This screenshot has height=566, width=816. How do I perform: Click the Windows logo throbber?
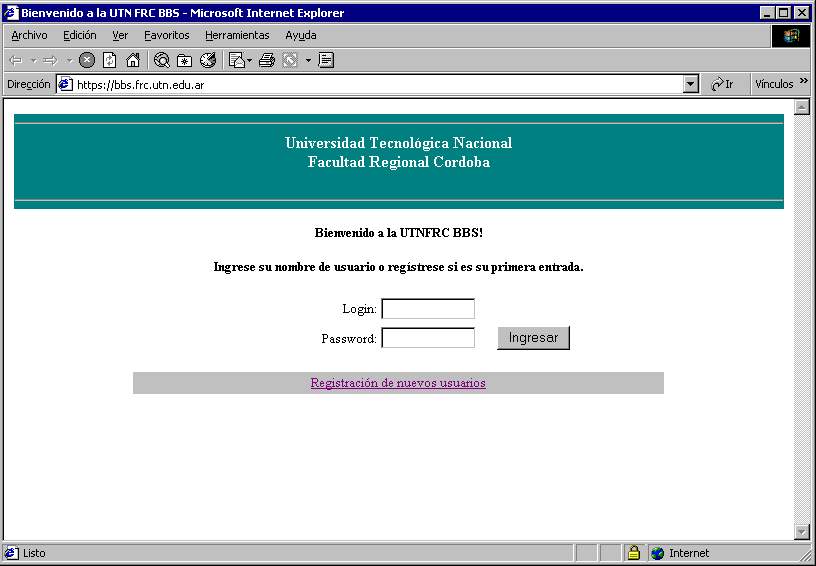(x=790, y=36)
